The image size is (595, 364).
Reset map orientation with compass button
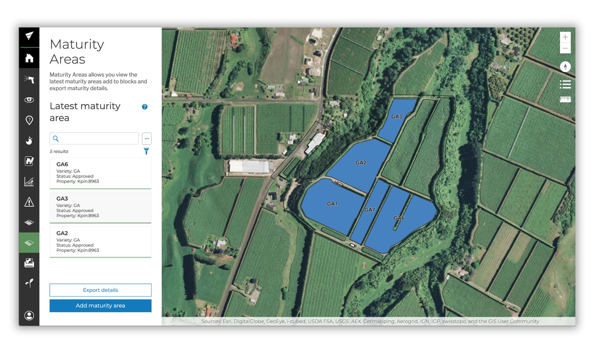pos(565,67)
